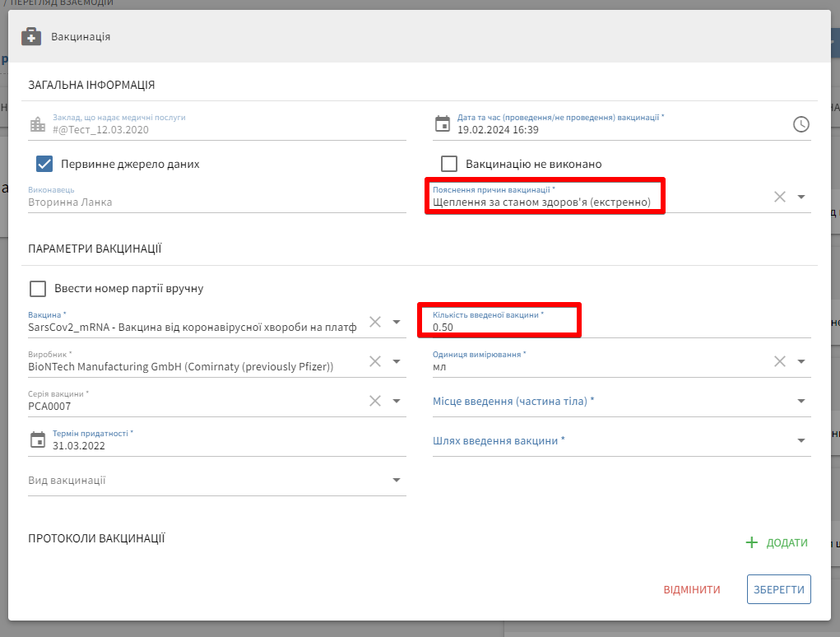840x637 pixels.
Task: Open the Вакцина dropdown arrow
Action: coord(396,322)
